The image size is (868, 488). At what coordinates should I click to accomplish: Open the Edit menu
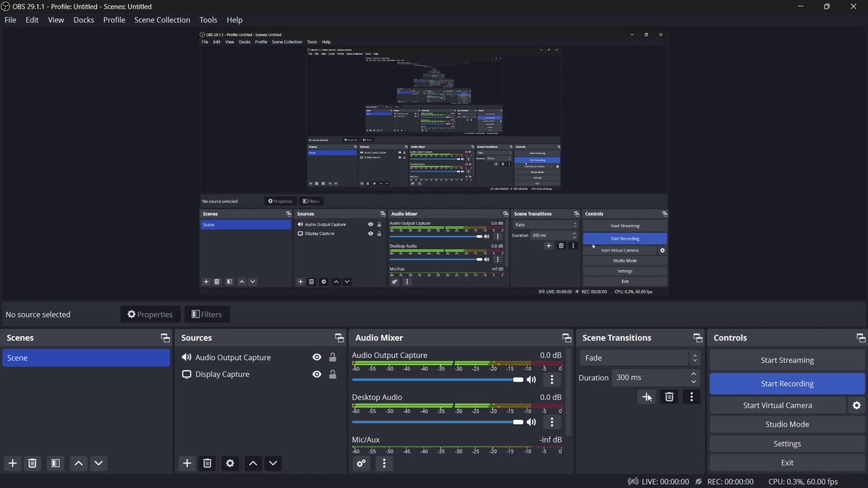[x=32, y=20]
